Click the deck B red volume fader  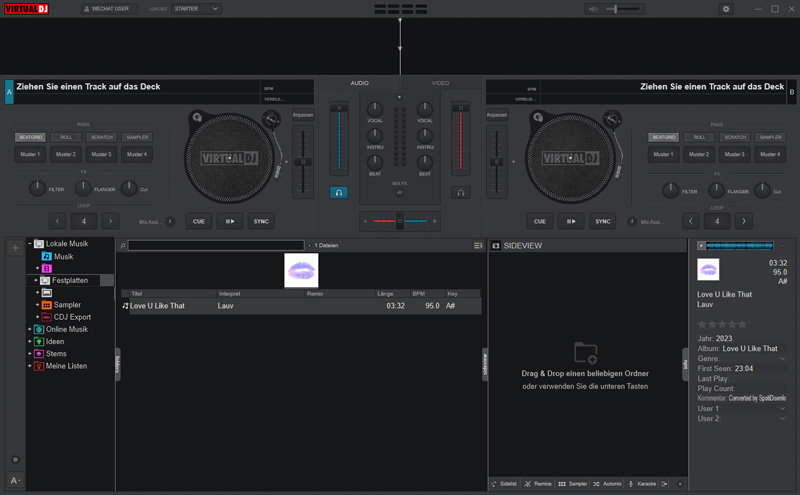461,138
